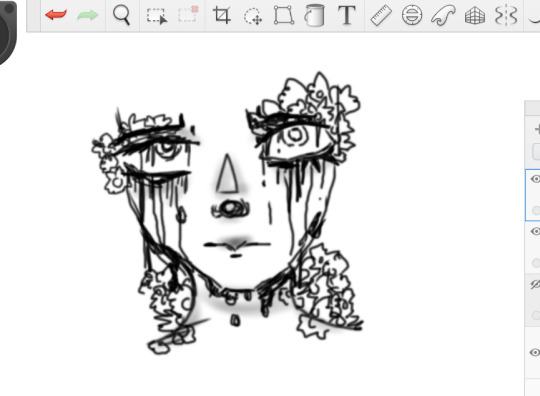The width and height of the screenshot is (540, 396).
Task: Enable the Ruler guide
Action: pyautogui.click(x=381, y=15)
